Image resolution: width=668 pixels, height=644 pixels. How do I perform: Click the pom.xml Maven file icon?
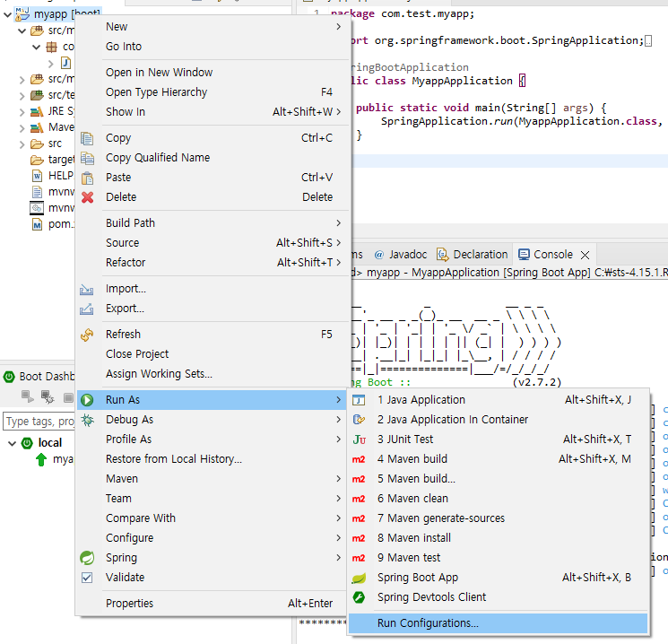(x=38, y=224)
